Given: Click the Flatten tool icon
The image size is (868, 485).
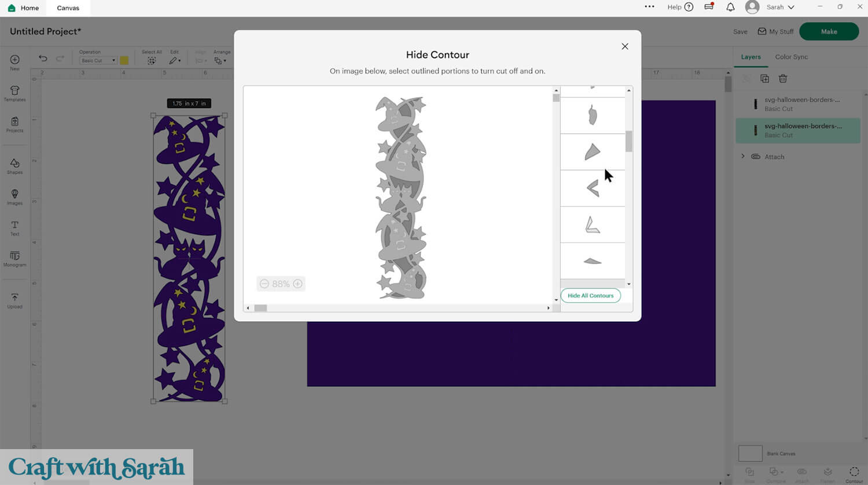Looking at the screenshot, I should [827, 473].
